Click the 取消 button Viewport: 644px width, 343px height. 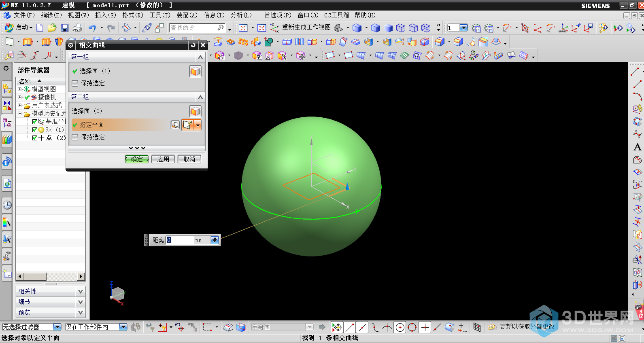pyautogui.click(x=189, y=159)
